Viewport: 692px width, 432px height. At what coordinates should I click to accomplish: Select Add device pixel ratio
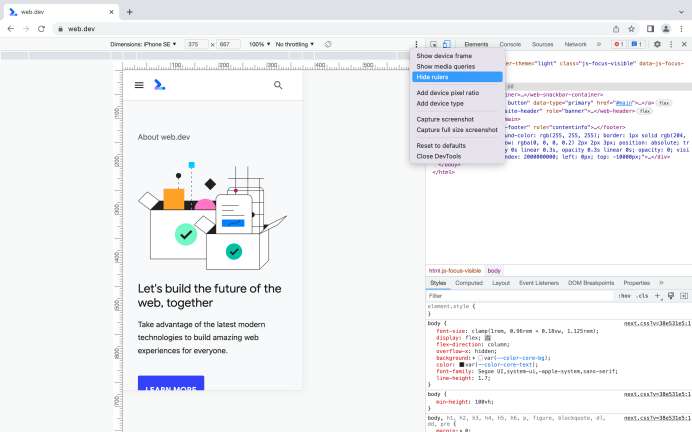457,93
